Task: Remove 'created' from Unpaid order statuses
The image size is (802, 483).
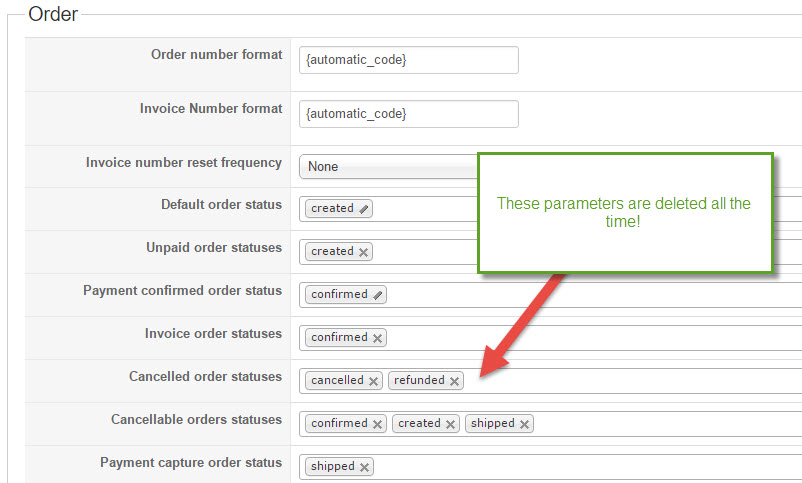Action: pyautogui.click(x=363, y=252)
